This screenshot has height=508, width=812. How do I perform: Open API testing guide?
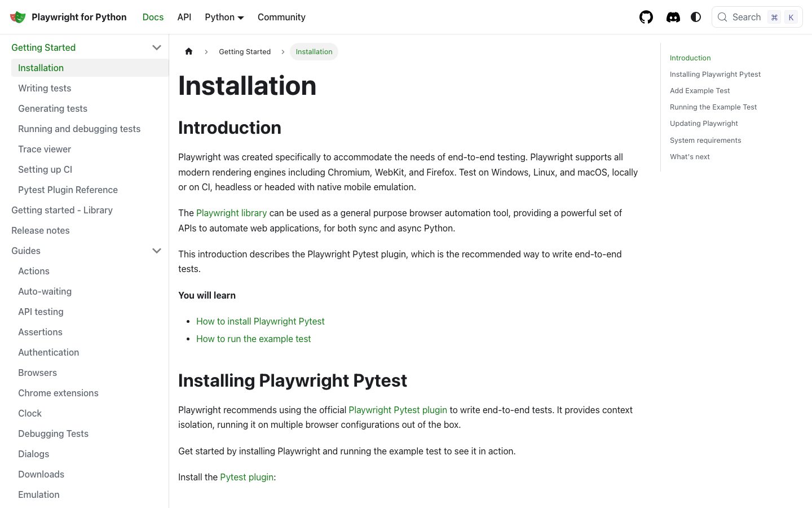(x=90, y=312)
